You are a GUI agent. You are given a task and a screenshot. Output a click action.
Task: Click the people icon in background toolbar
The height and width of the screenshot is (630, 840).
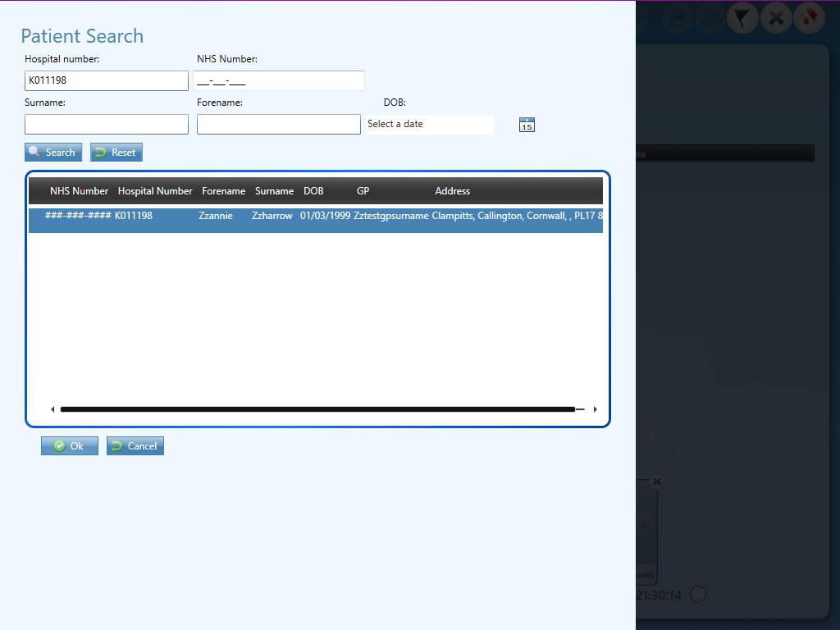pos(710,18)
